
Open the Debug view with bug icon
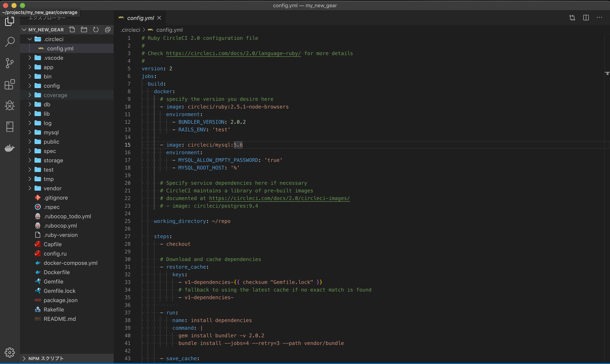click(x=10, y=106)
